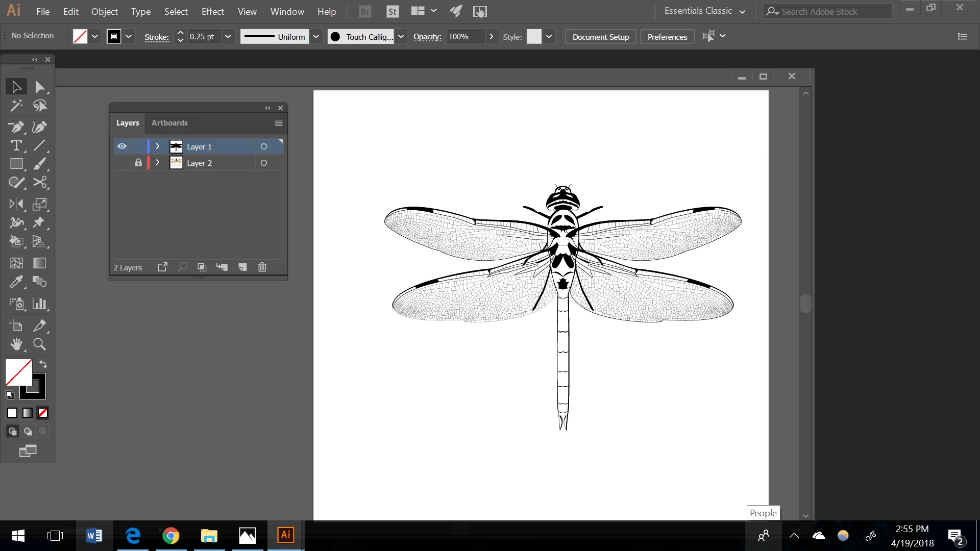Click the Delete Selection trash icon in the Layers panel
Screen dimensions: 980x551
click(x=262, y=267)
